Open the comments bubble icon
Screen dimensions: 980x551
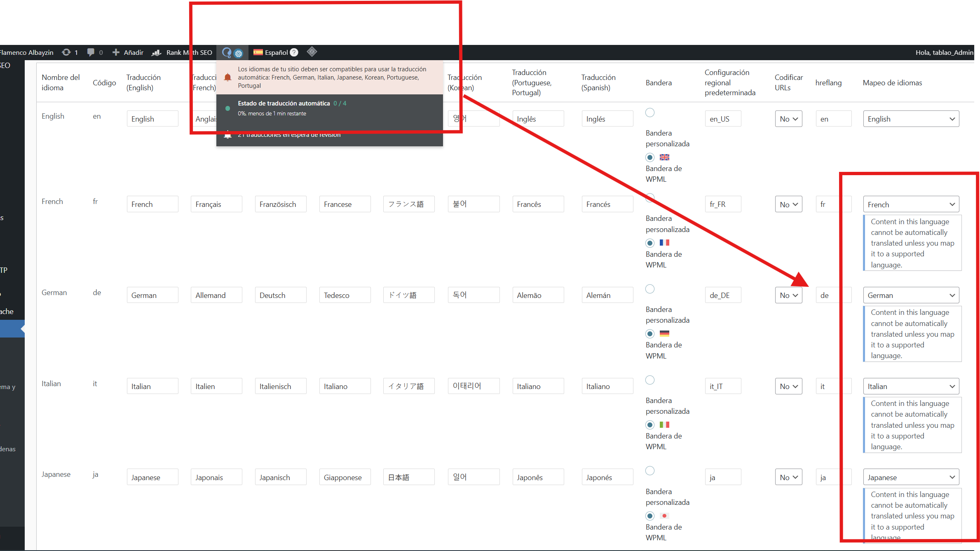91,52
